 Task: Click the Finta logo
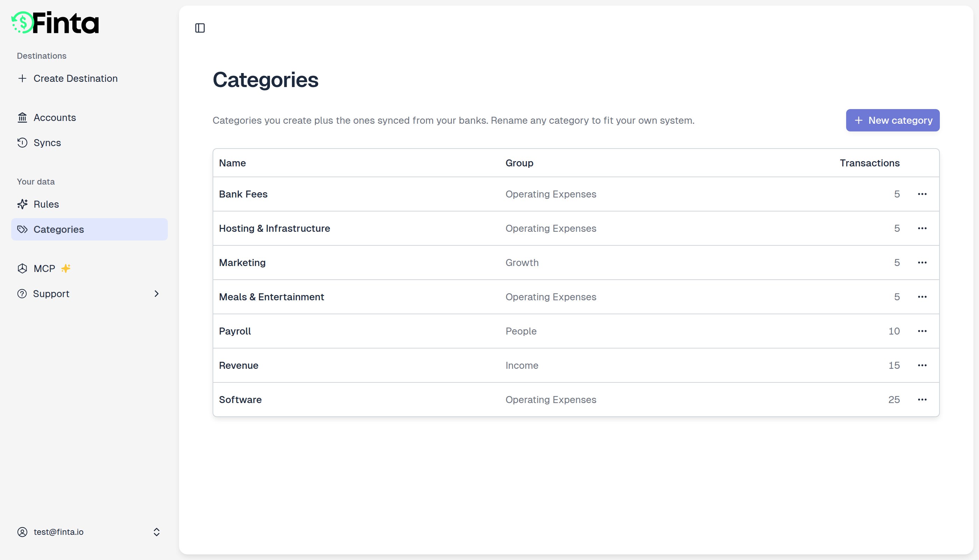coord(55,23)
